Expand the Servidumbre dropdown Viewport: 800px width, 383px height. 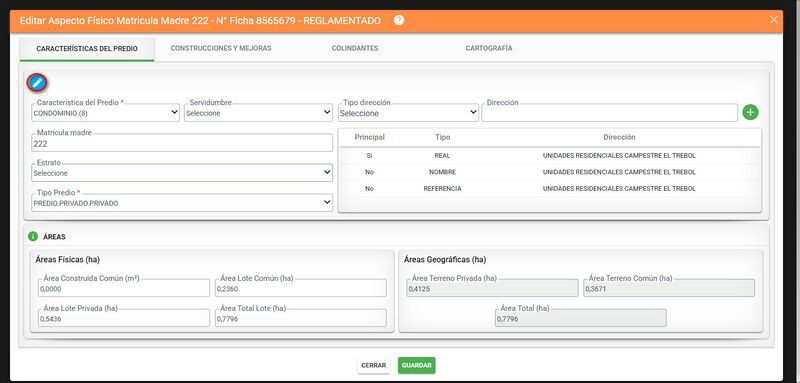point(259,113)
